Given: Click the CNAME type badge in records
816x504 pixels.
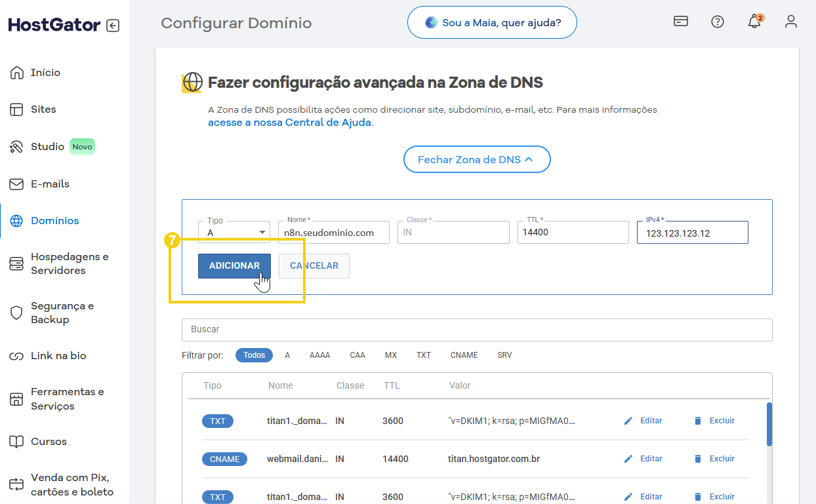Looking at the screenshot, I should pos(224,459).
